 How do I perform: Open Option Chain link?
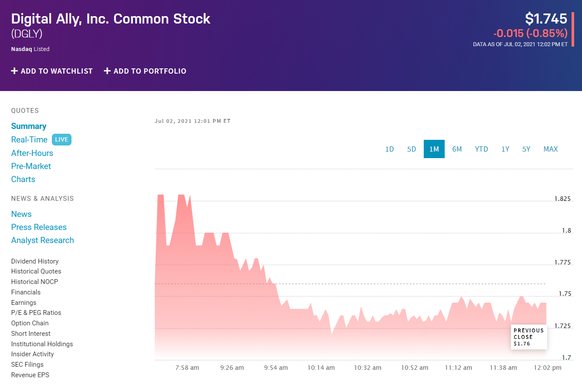(x=30, y=323)
